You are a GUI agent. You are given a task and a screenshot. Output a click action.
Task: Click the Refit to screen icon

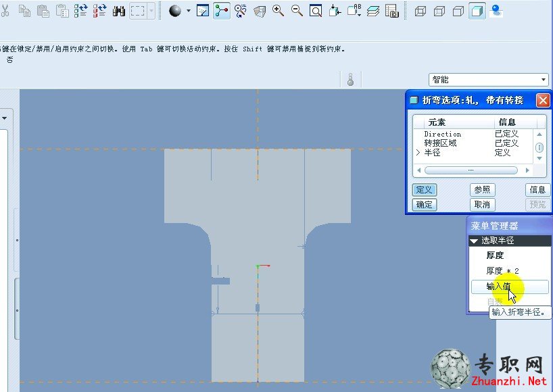tap(316, 11)
